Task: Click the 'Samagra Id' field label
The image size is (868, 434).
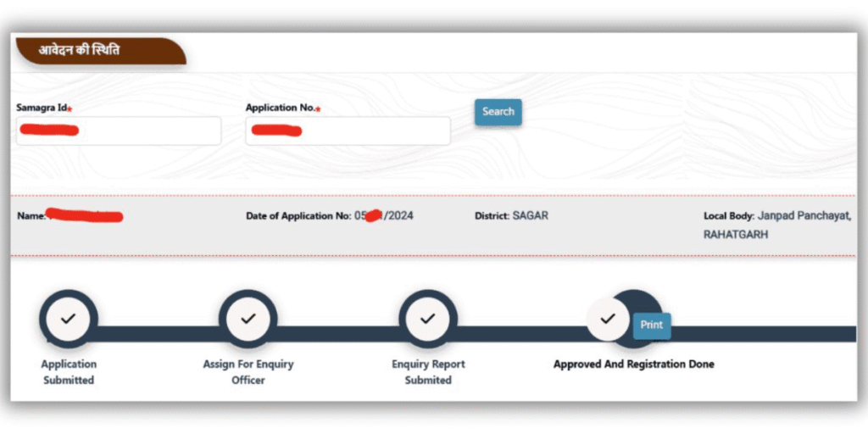Action: coord(42,108)
